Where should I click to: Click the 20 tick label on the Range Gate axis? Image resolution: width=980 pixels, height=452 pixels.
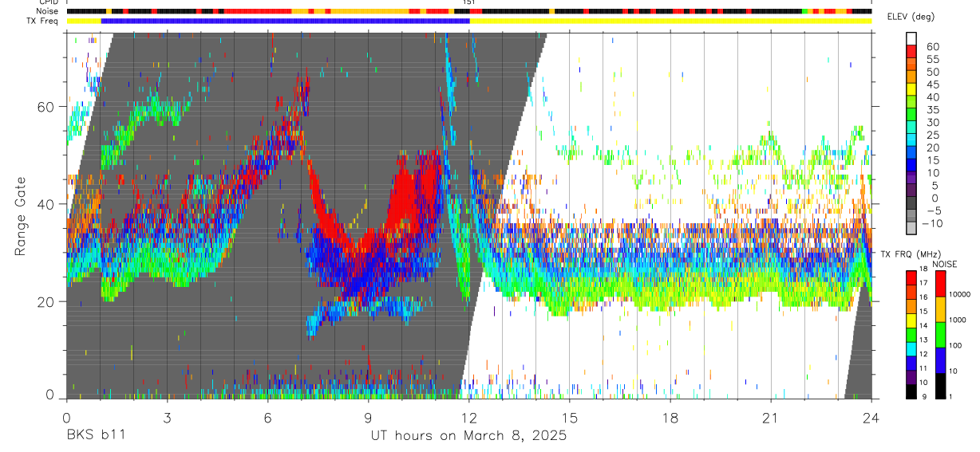tap(47, 301)
